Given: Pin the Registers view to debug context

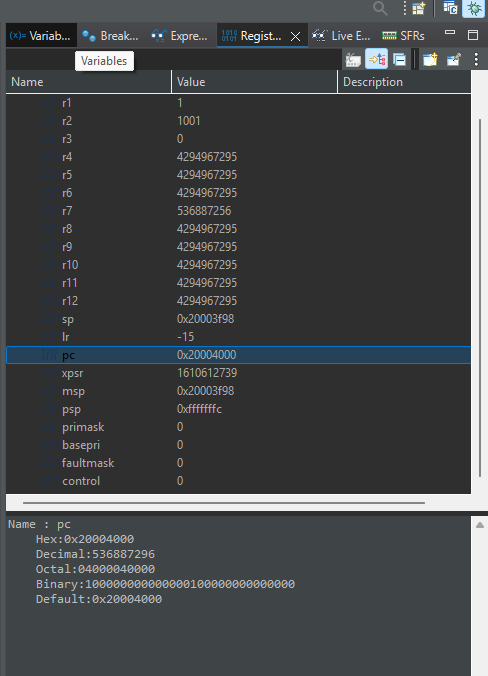Looking at the screenshot, I should (454, 59).
